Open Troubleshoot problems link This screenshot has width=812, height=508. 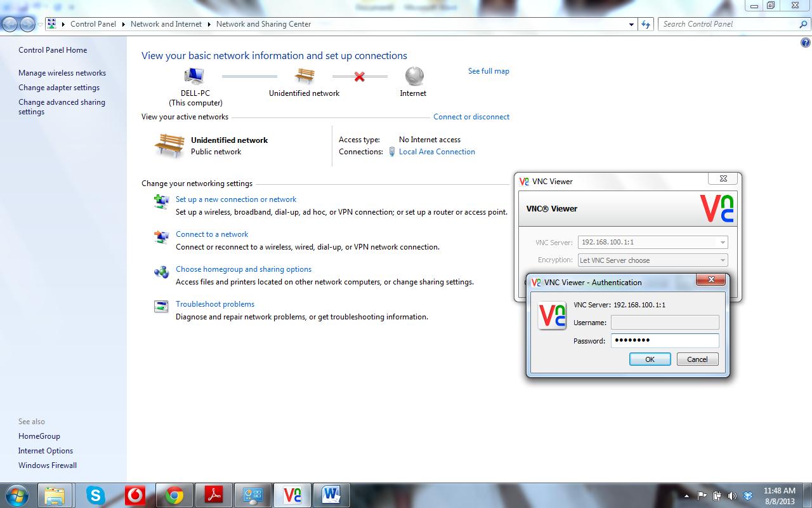[215, 304]
